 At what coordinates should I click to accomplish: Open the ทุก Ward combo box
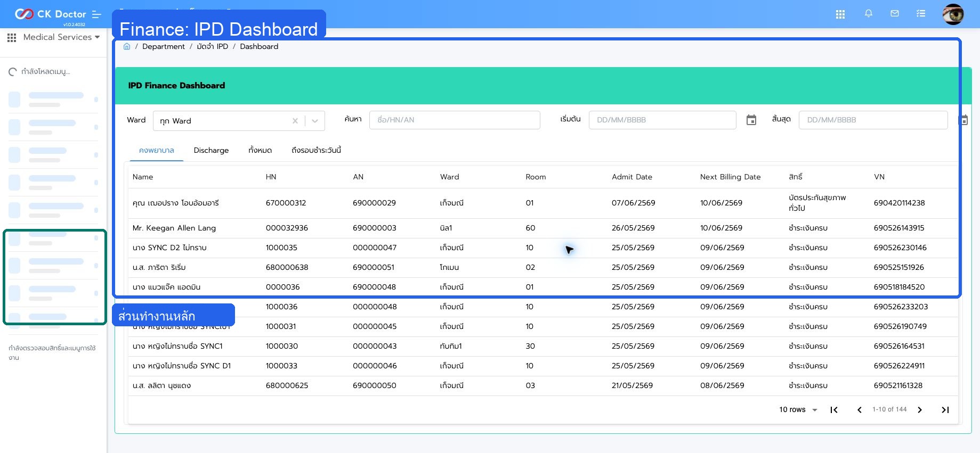tap(239, 121)
